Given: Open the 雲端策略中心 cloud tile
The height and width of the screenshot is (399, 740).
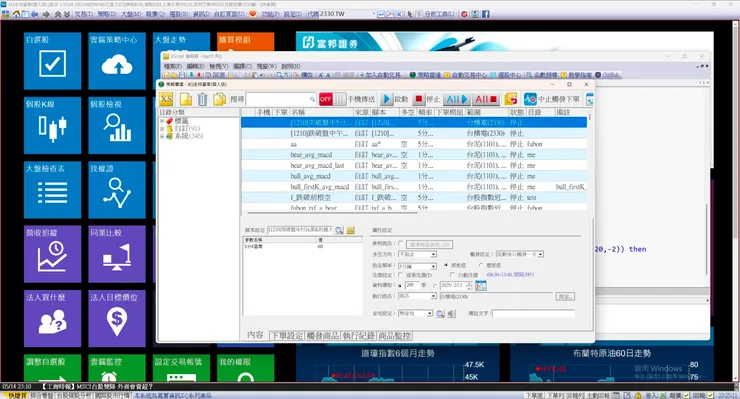Looking at the screenshot, I should point(117,61).
